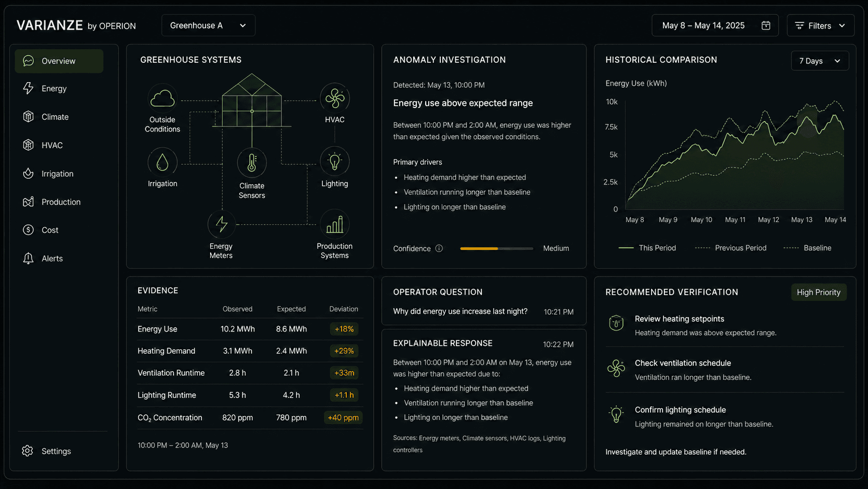868x489 pixels.
Task: Open Confirm lighting schedule recommendation
Action: [x=725, y=416]
